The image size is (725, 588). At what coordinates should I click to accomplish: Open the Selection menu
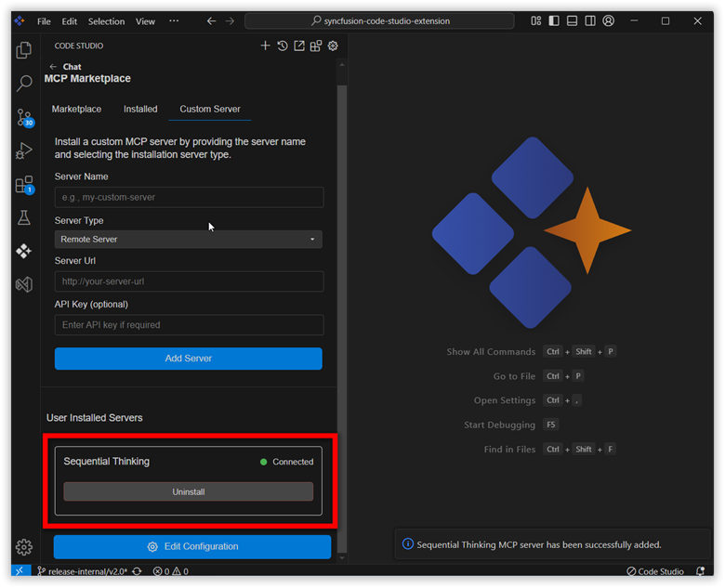point(106,21)
